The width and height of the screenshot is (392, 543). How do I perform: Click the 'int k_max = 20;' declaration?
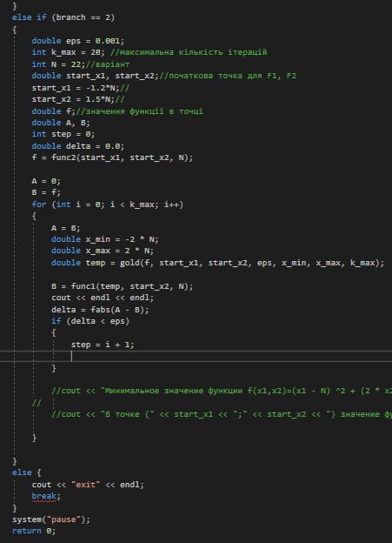(x=68, y=52)
